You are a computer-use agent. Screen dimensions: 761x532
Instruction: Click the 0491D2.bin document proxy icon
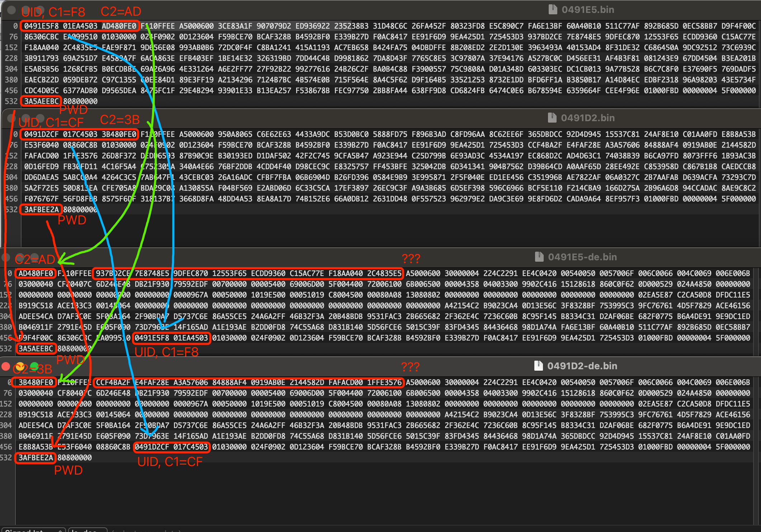[552, 118]
